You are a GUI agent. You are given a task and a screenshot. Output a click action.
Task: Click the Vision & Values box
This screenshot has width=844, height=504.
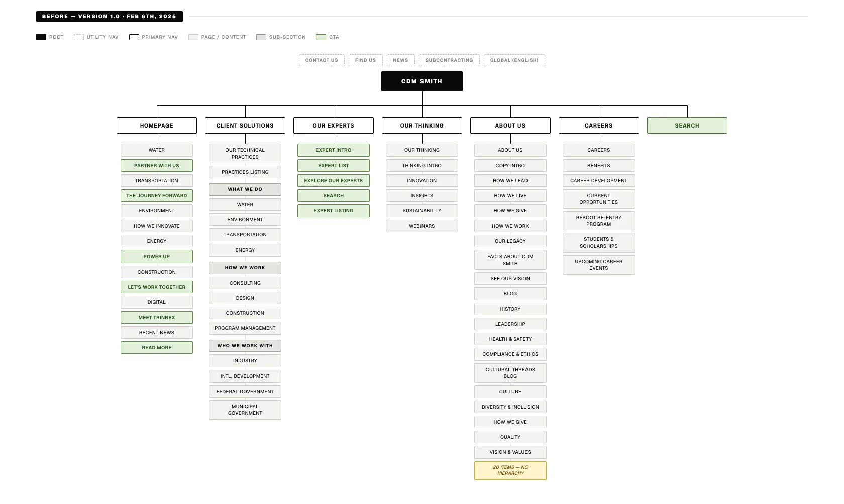pos(510,452)
